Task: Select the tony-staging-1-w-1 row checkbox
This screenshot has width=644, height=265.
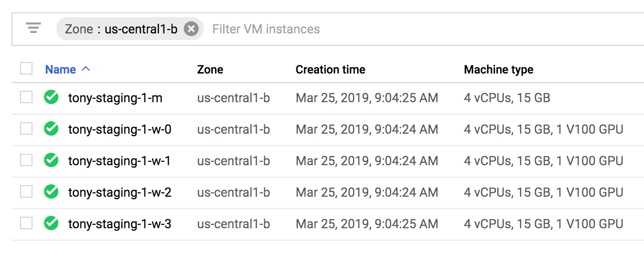Action: click(x=26, y=160)
